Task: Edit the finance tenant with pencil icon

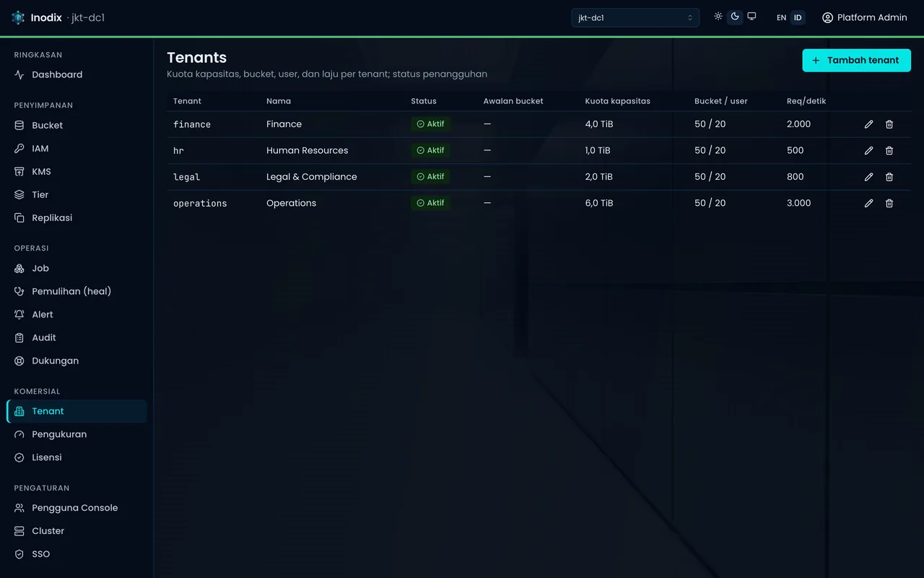Action: [868, 124]
